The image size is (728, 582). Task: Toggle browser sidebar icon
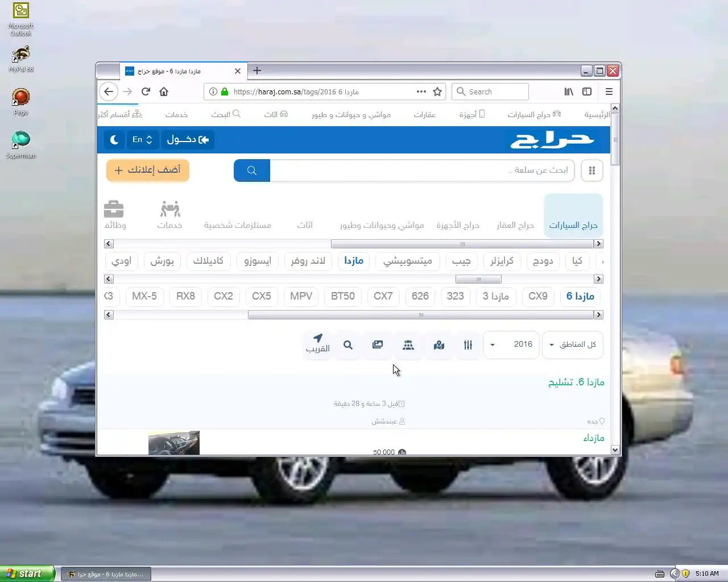click(587, 92)
